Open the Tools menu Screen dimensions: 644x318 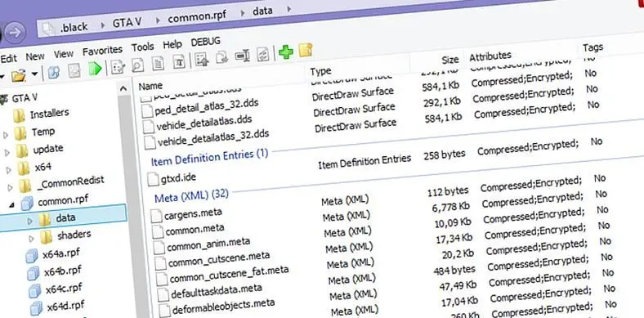point(142,47)
